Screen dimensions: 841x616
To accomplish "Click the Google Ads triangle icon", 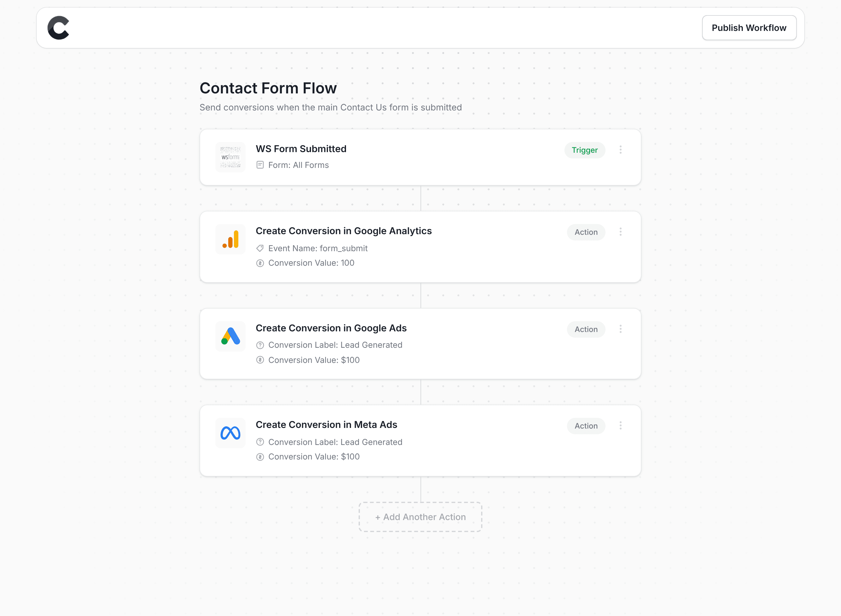I will [230, 336].
